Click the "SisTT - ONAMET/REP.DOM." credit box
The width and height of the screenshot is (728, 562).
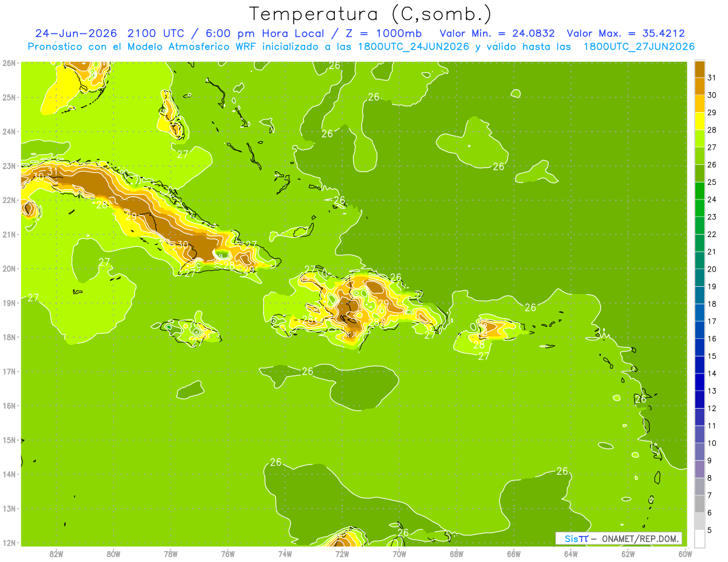click(619, 538)
